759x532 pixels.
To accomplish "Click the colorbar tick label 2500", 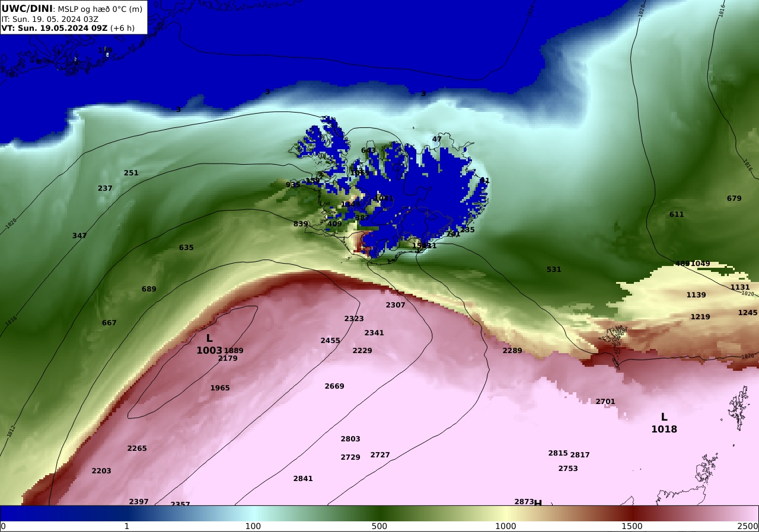I will (748, 526).
